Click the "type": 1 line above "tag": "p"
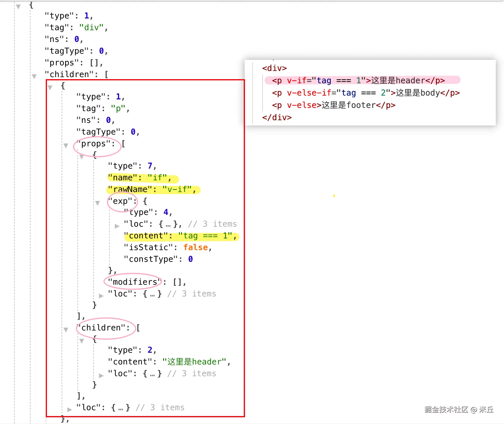Screen dimensions: 504x424 [x=100, y=96]
